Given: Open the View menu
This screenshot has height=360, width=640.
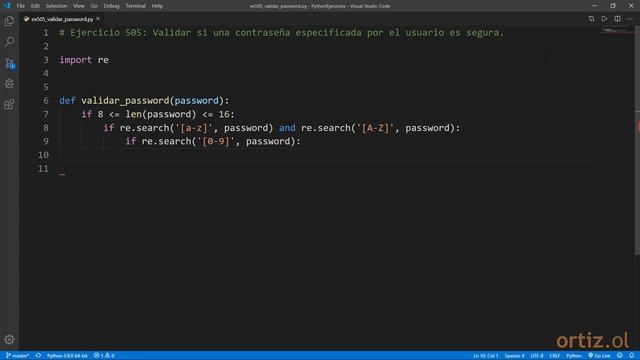Looking at the screenshot, I should click(79, 6).
